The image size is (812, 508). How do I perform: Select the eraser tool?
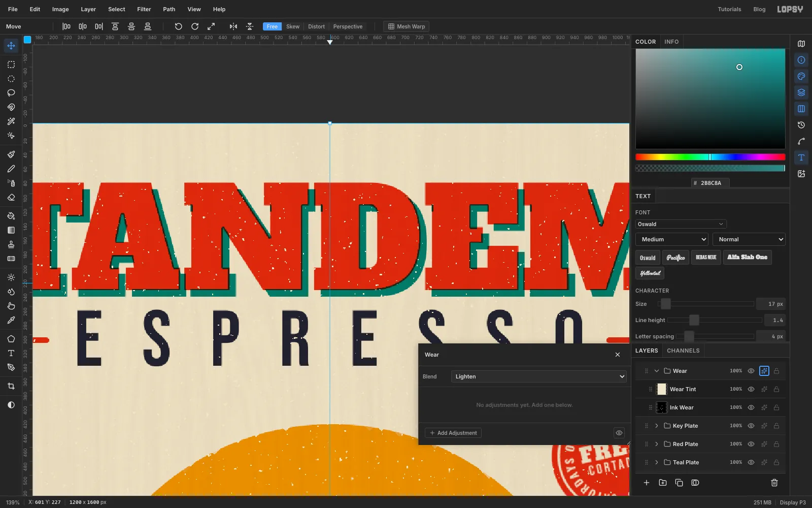[11, 197]
